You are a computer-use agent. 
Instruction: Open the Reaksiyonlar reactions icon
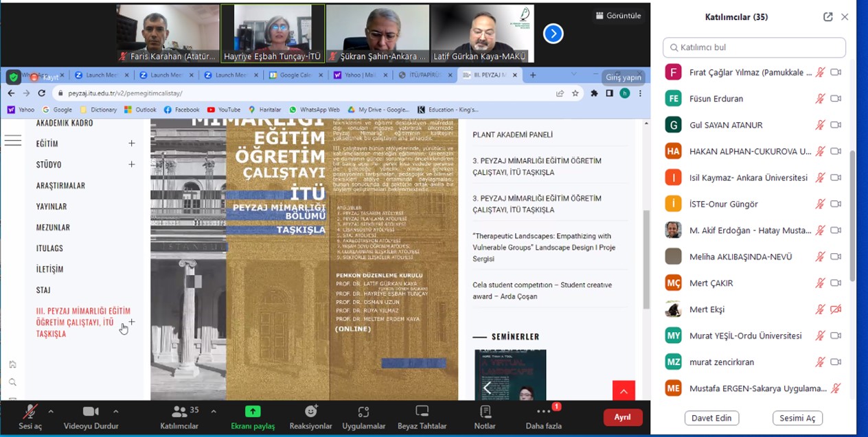tap(310, 412)
